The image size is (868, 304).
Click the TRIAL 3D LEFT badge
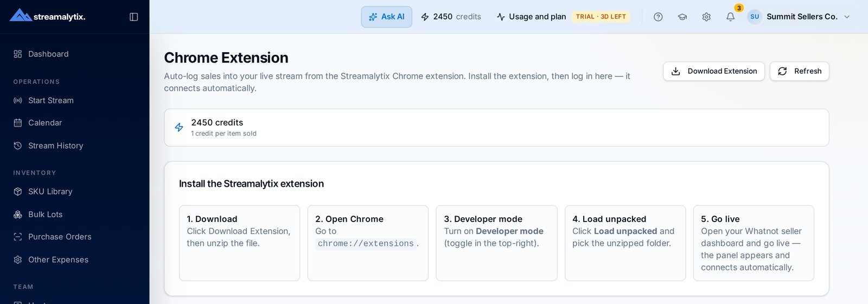pyautogui.click(x=601, y=17)
